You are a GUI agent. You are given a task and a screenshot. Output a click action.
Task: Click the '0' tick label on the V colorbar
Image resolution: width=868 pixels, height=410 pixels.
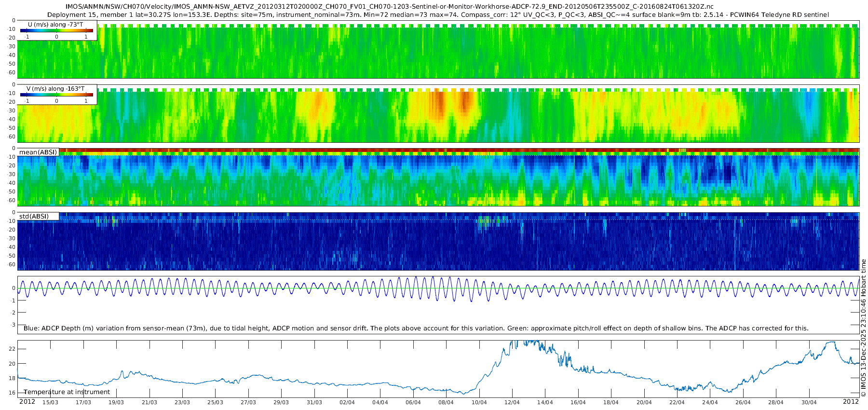tap(56, 101)
